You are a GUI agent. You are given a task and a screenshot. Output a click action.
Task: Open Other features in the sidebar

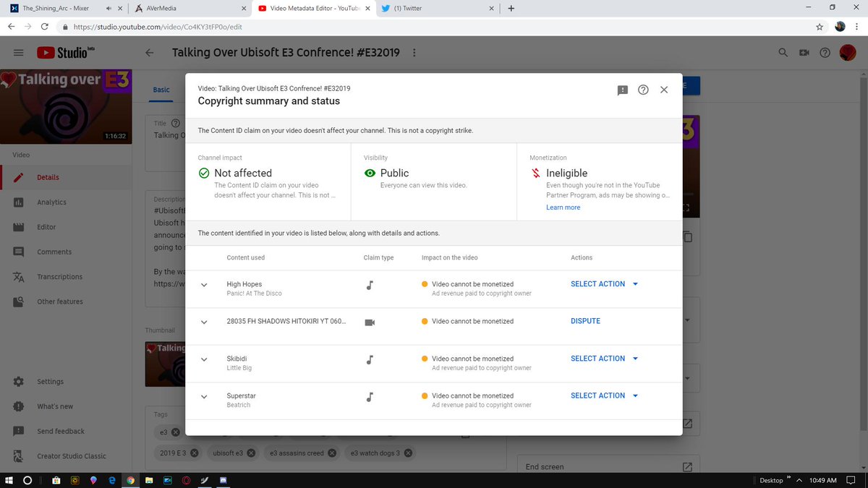tap(66, 301)
